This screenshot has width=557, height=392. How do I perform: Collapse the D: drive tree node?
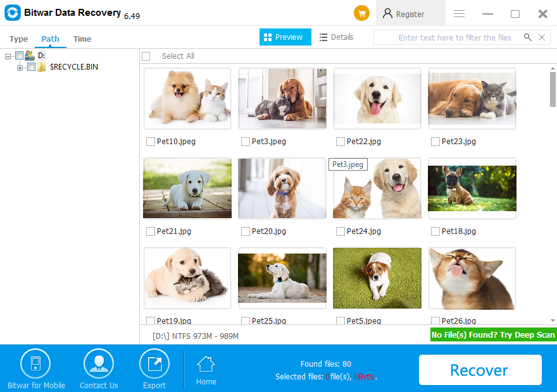8,56
